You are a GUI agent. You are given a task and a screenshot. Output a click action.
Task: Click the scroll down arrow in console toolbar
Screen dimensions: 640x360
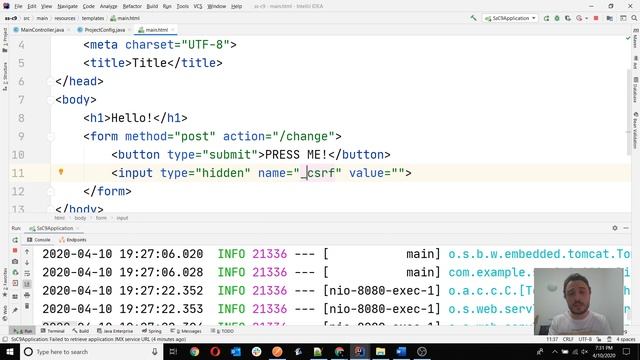(27, 262)
